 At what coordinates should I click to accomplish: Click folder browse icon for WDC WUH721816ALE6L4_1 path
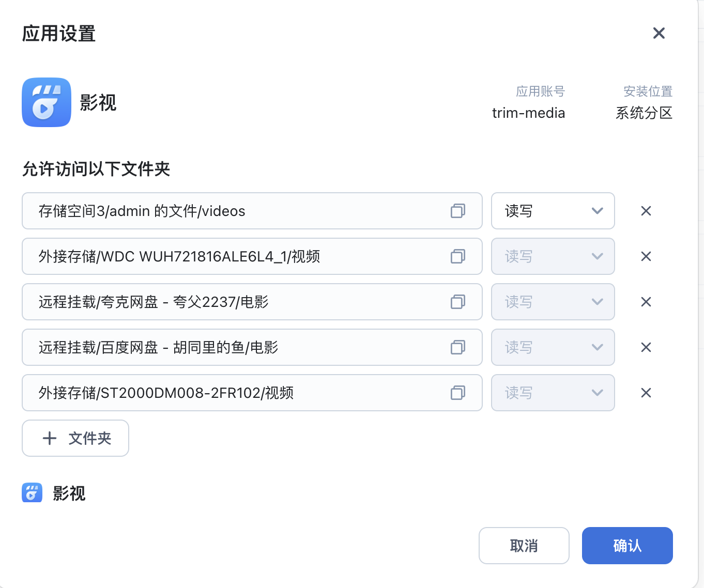pyautogui.click(x=458, y=256)
